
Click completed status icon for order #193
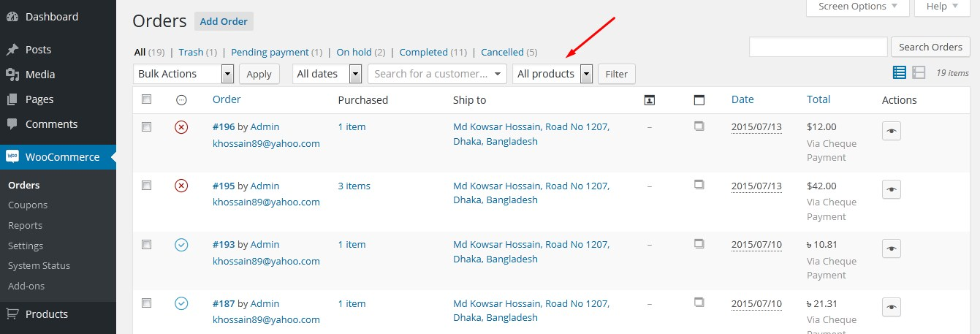click(x=181, y=245)
